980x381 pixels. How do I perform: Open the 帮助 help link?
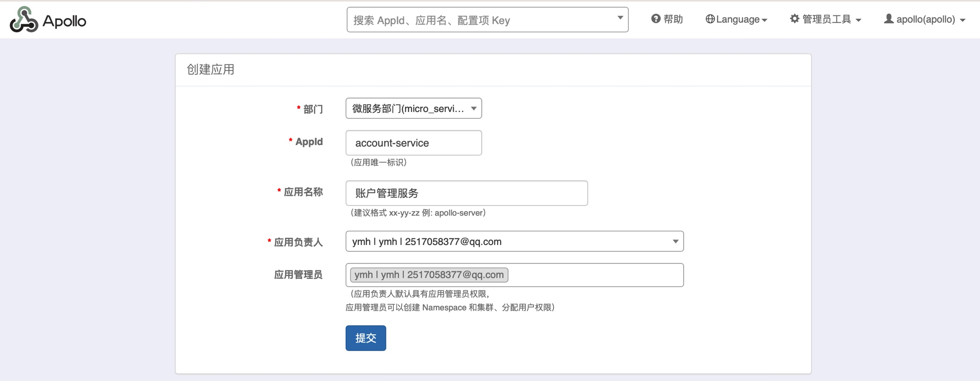tap(667, 19)
